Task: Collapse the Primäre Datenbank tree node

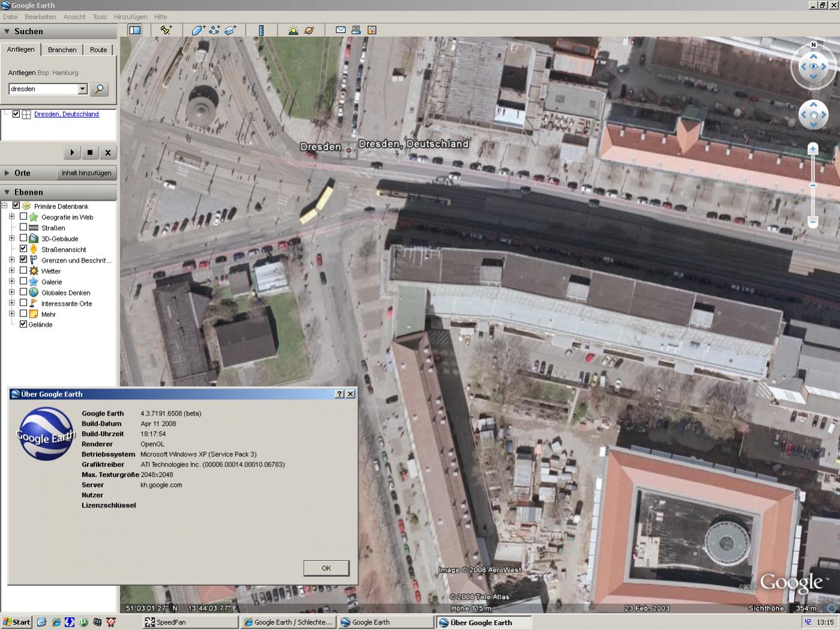Action: (5, 205)
